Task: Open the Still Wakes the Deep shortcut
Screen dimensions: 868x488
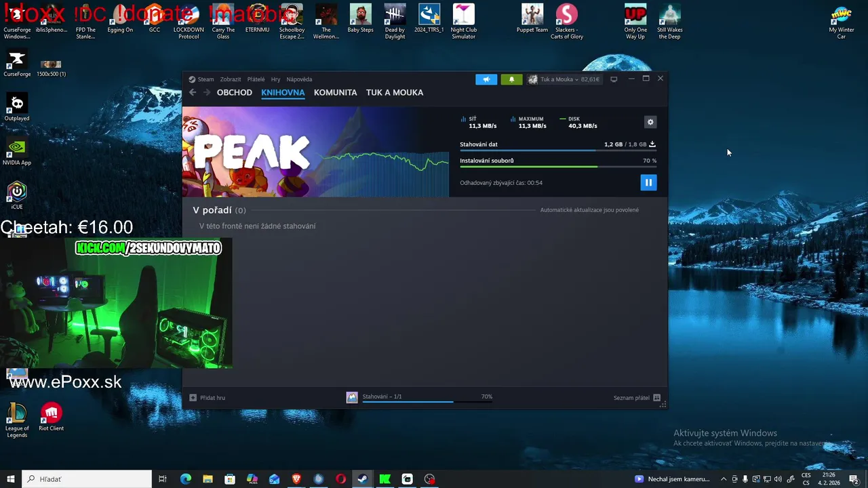Action: pos(670,22)
